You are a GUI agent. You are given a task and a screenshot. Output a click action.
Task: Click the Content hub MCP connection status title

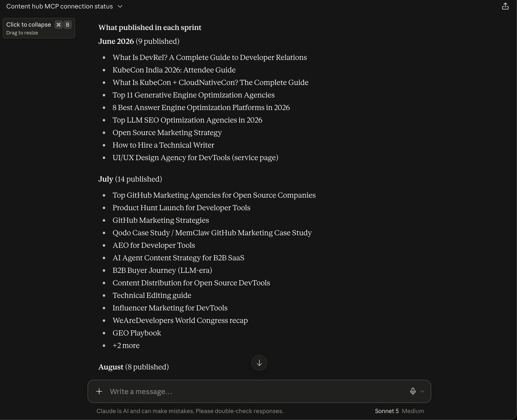pyautogui.click(x=60, y=6)
